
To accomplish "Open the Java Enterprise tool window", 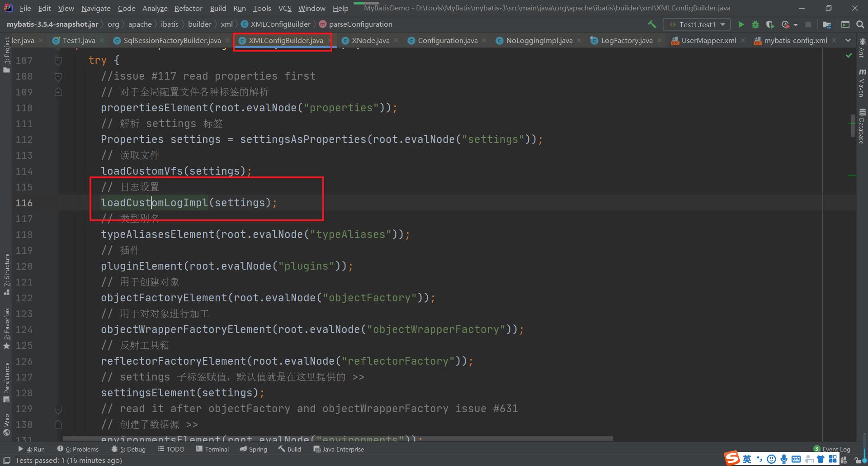I will [x=339, y=449].
